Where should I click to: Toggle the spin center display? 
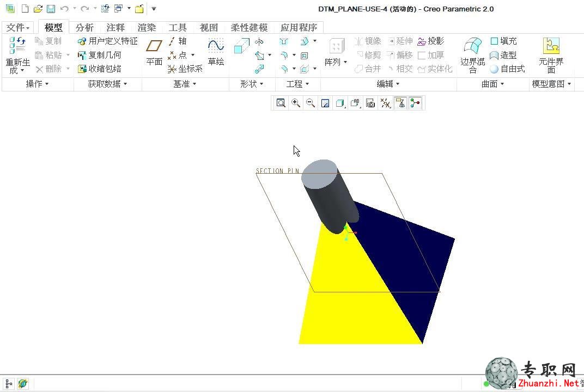pos(415,103)
